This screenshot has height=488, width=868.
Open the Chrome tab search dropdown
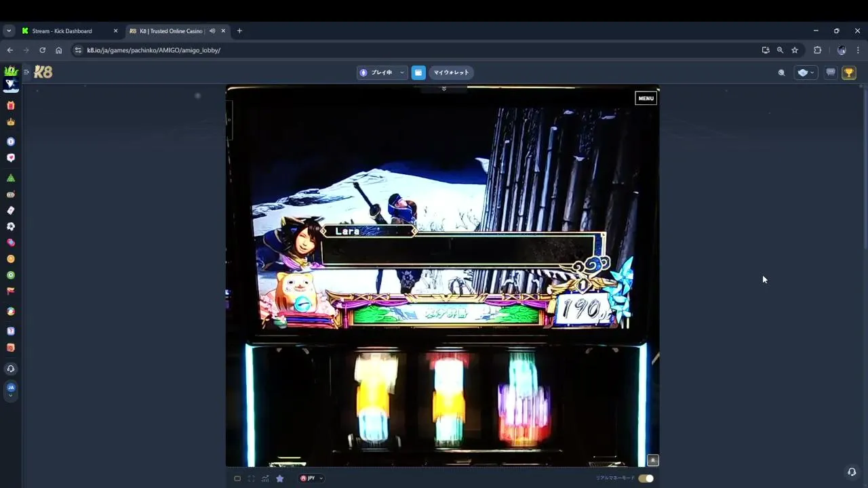[x=9, y=31]
